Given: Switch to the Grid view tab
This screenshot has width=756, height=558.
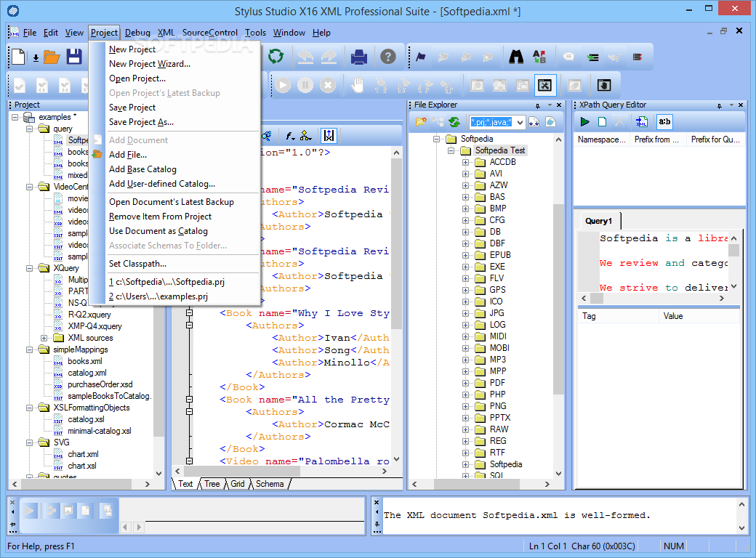Looking at the screenshot, I should coord(238,485).
